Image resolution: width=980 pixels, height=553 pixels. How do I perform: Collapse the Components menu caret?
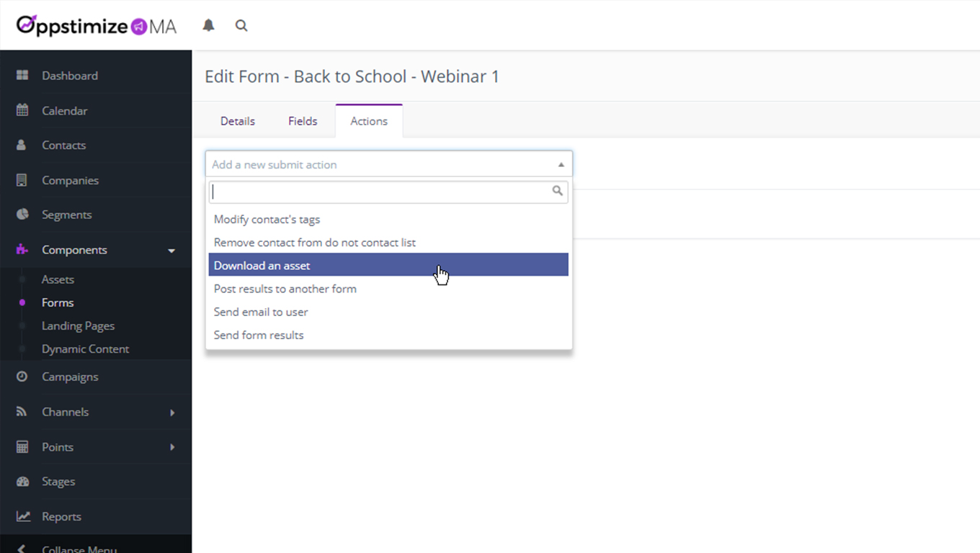(x=171, y=251)
